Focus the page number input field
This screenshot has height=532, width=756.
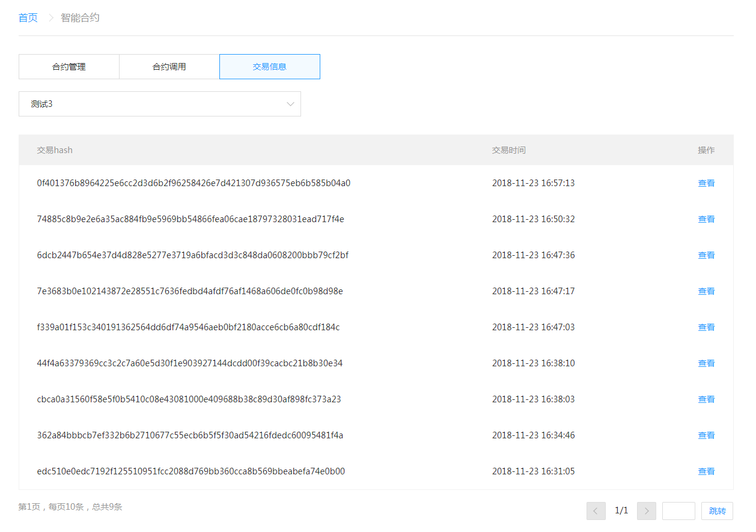(678, 511)
